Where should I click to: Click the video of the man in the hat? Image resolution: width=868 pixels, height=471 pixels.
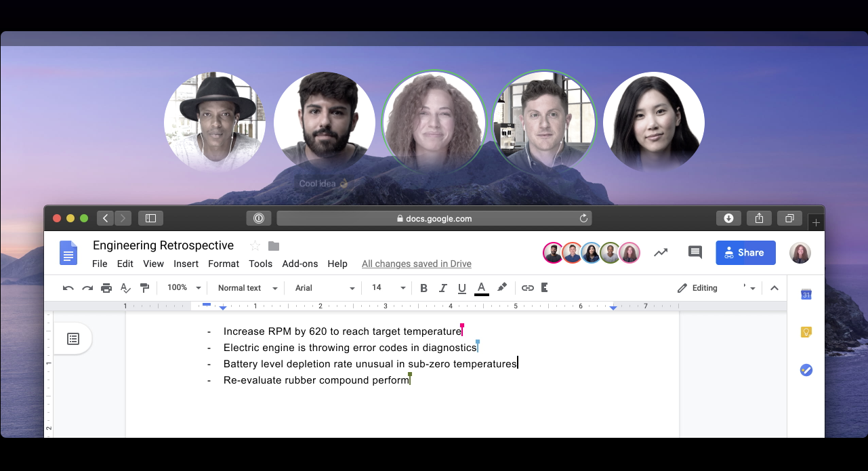click(x=215, y=122)
